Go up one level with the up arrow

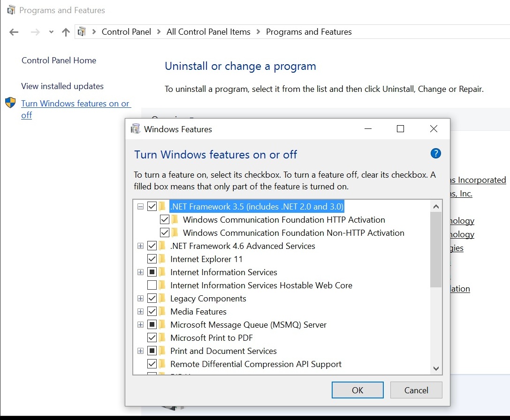tap(66, 32)
